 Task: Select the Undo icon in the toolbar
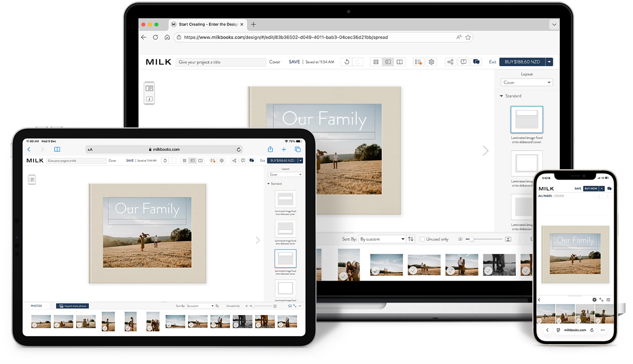[347, 62]
